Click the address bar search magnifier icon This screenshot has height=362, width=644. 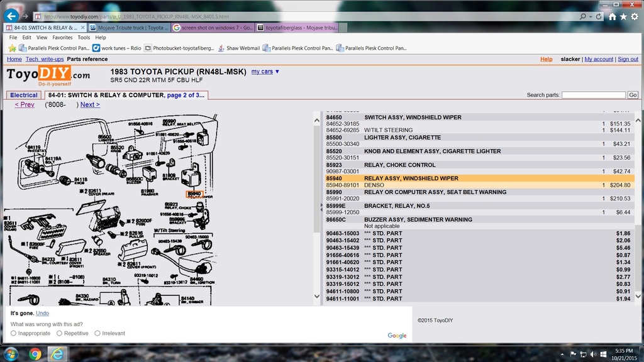pos(583,16)
